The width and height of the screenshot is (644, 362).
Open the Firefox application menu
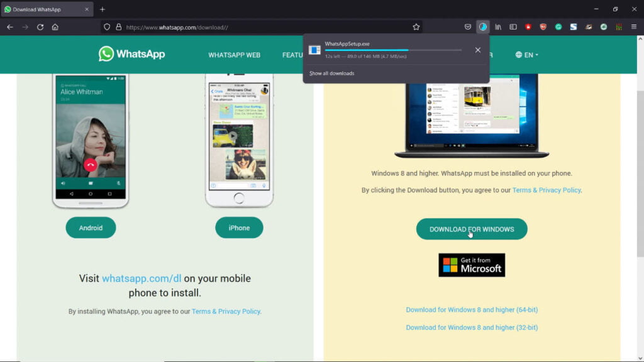coord(633,26)
